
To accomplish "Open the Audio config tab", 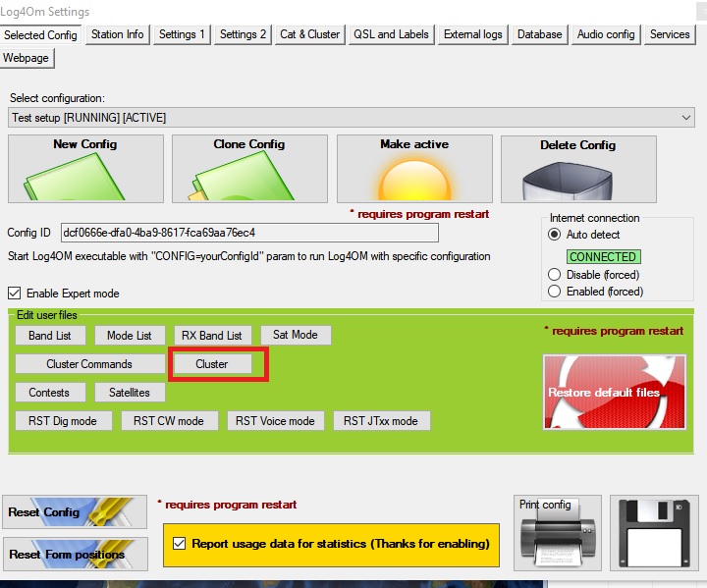I will [x=606, y=34].
